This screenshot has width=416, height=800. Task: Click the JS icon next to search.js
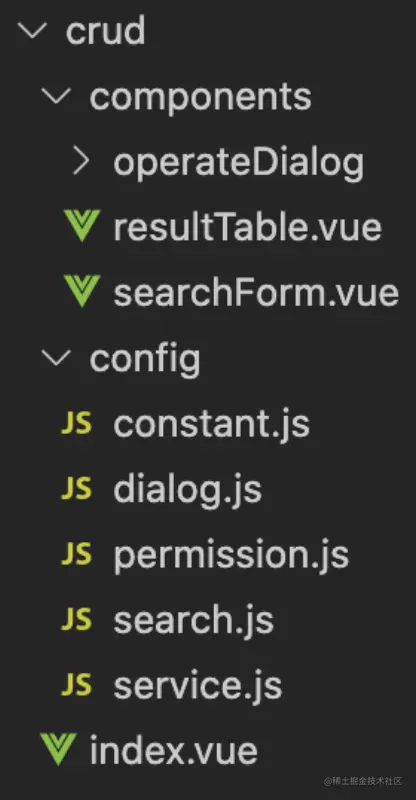pos(76,619)
